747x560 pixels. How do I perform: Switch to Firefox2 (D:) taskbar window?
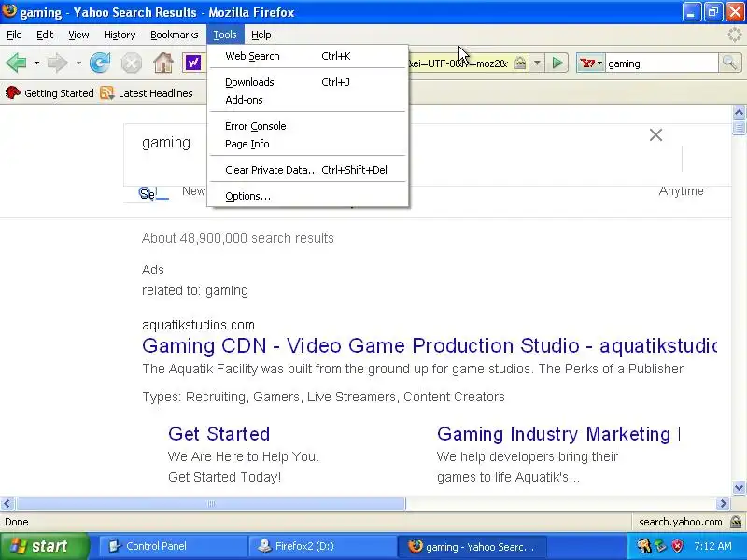click(321, 546)
